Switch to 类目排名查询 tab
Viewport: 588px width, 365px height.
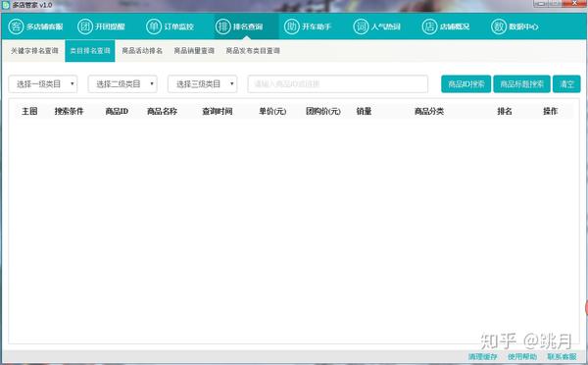[x=90, y=51]
